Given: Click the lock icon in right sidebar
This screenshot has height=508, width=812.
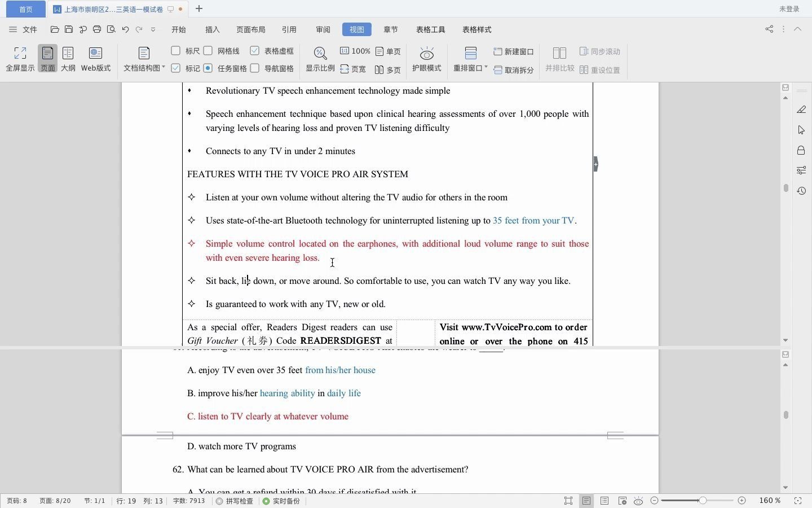Looking at the screenshot, I should click(x=801, y=150).
